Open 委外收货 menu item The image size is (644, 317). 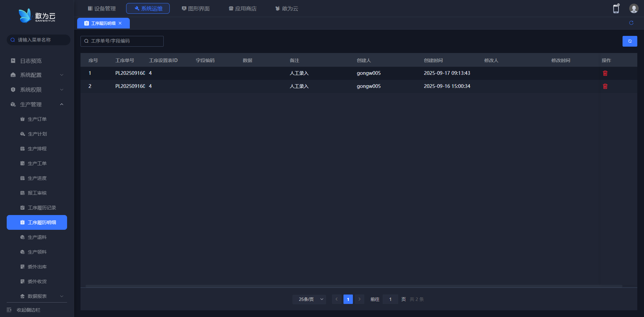coord(37,281)
